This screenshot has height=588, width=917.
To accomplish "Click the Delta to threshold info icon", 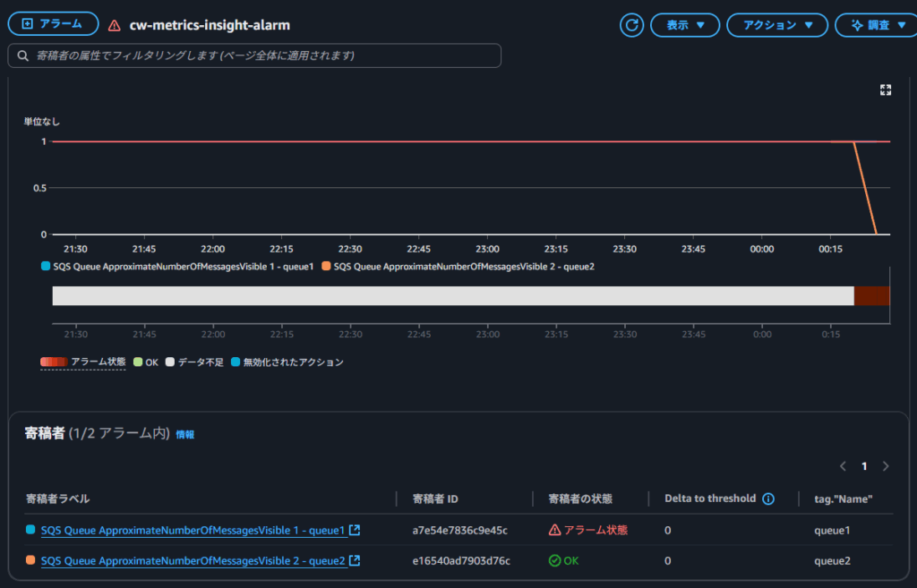I will 768,499.
